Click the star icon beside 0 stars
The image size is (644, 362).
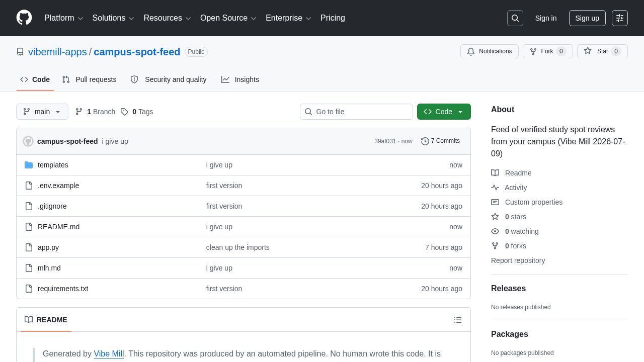(495, 217)
